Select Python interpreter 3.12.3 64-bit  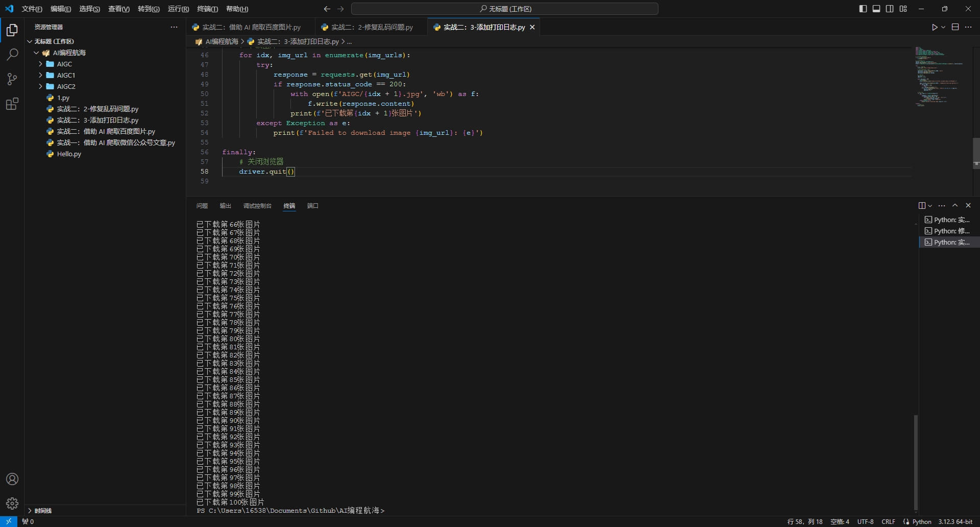955,521
